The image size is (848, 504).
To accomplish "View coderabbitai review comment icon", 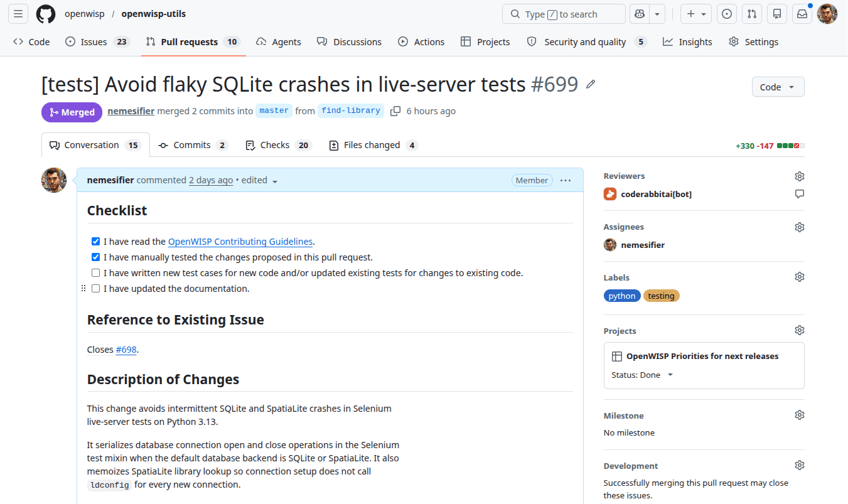I will [799, 194].
